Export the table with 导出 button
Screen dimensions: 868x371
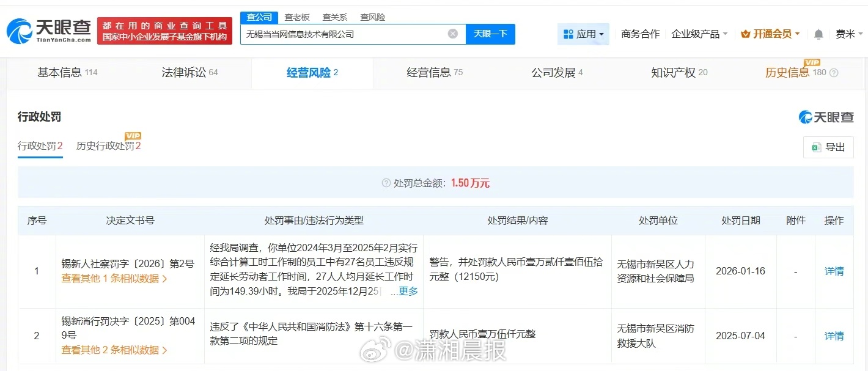[x=828, y=147]
